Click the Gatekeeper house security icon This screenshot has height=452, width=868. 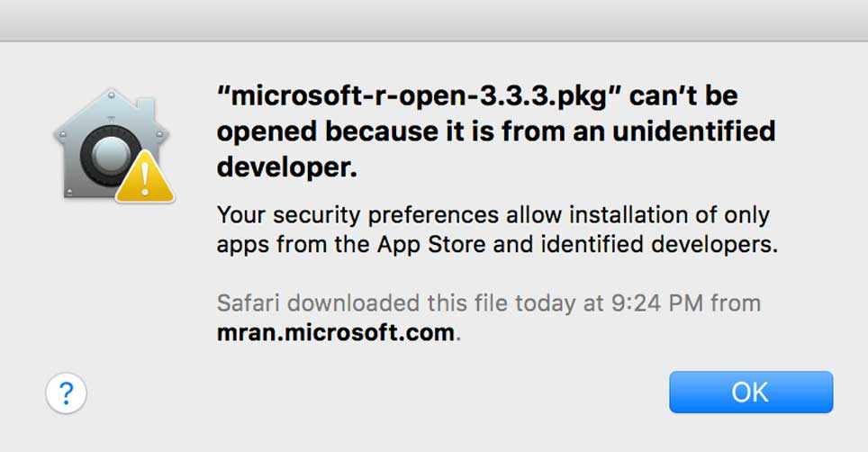(x=113, y=145)
